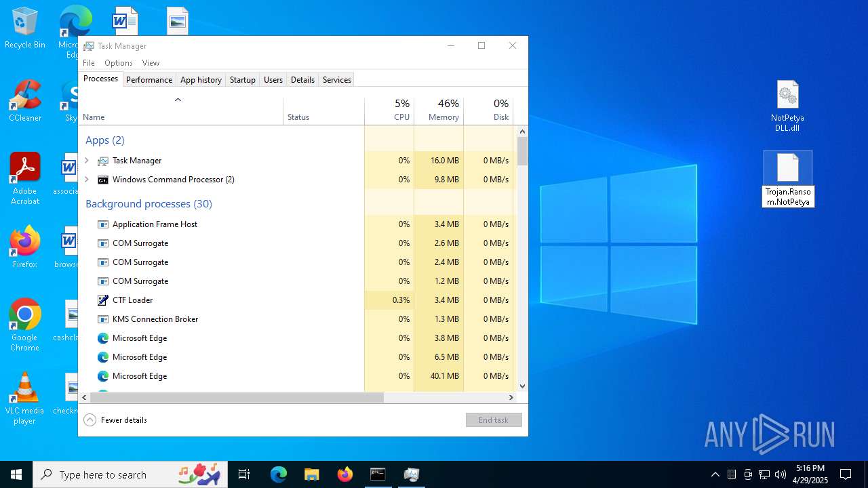Screen dimensions: 868x488
Task: Click the vertical scrollbar thumb in the process list
Action: [x=522, y=151]
